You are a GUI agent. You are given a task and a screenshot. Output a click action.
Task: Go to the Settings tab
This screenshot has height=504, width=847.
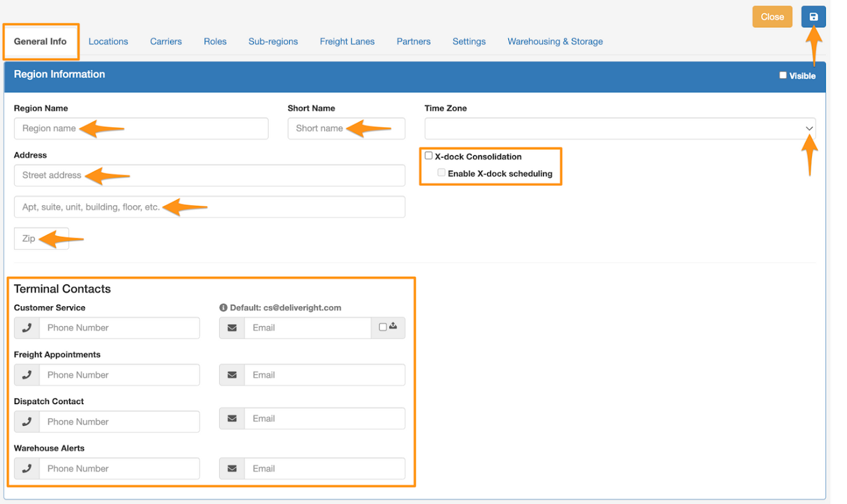469,41
